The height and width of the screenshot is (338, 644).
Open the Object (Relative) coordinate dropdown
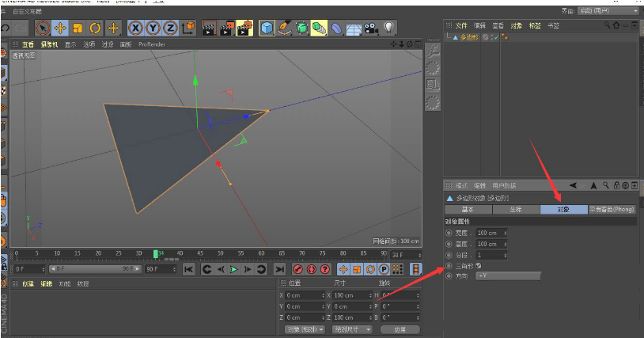305,329
